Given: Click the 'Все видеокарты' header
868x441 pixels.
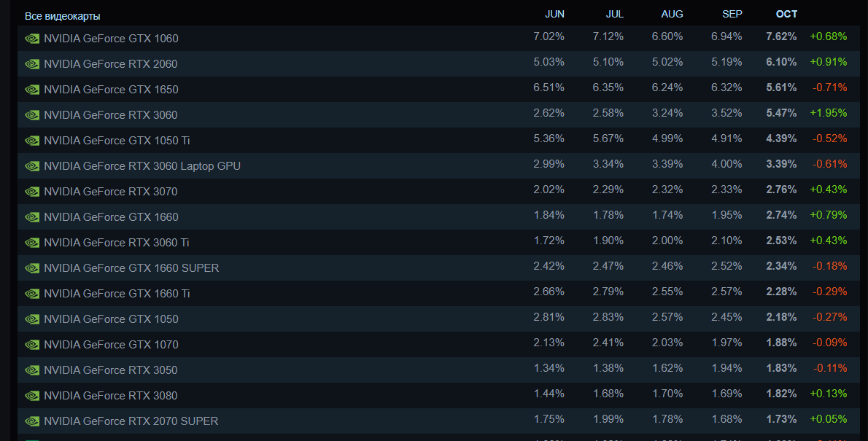Looking at the screenshot, I should pyautogui.click(x=63, y=16).
